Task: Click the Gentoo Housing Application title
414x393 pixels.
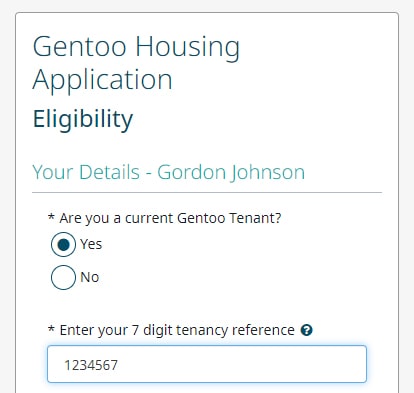Action: pos(136,62)
